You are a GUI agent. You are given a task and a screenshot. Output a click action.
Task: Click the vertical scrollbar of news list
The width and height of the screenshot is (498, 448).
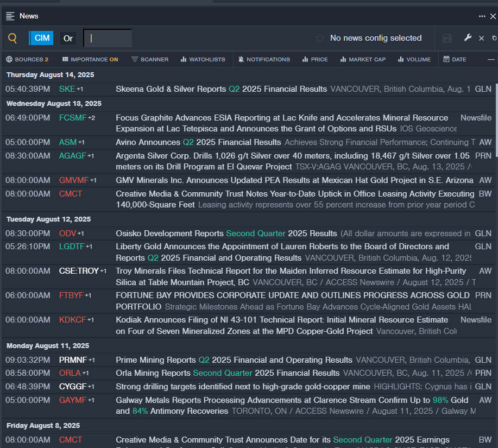pos(496,121)
